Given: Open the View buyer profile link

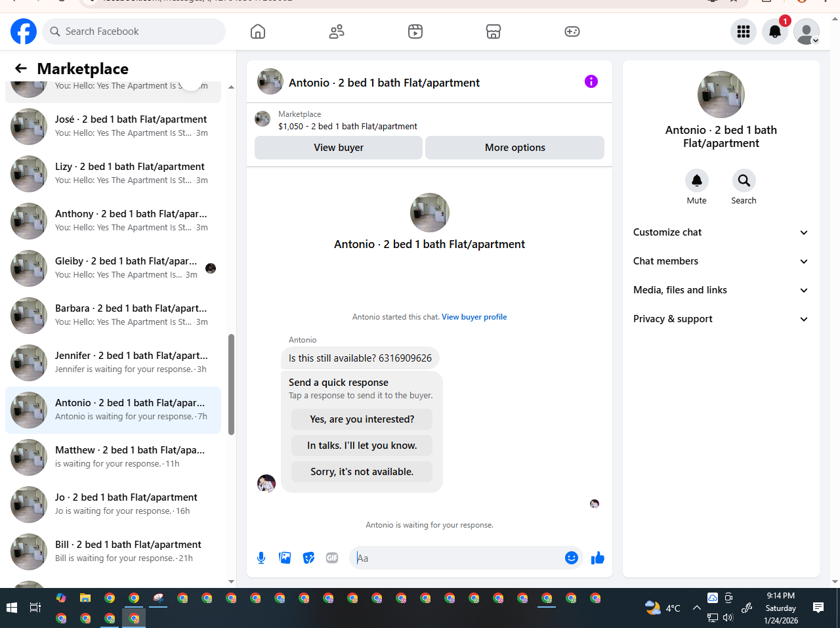Looking at the screenshot, I should point(474,317).
